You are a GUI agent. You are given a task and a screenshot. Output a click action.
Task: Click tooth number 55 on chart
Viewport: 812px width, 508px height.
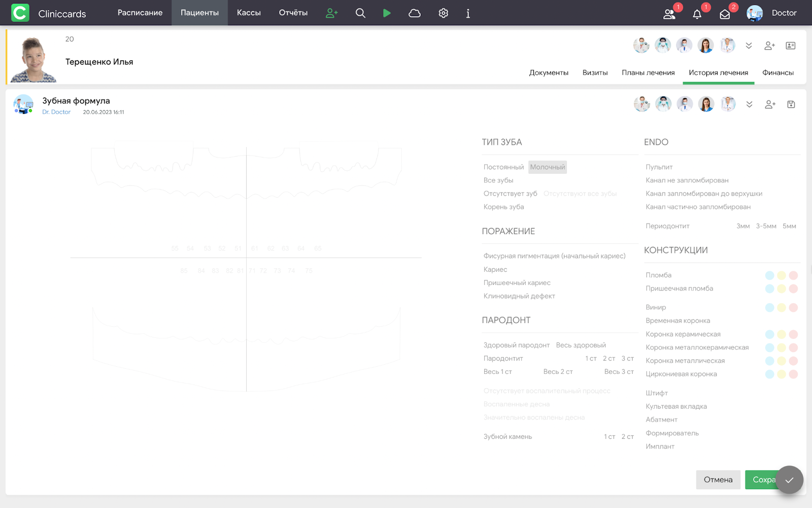click(x=175, y=248)
